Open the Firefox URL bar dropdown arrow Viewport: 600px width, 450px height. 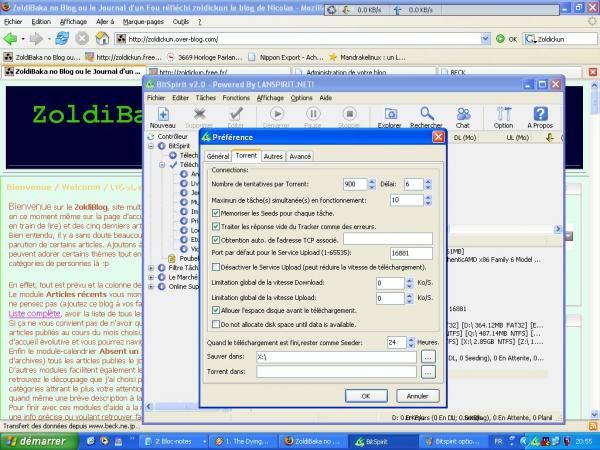(x=485, y=39)
